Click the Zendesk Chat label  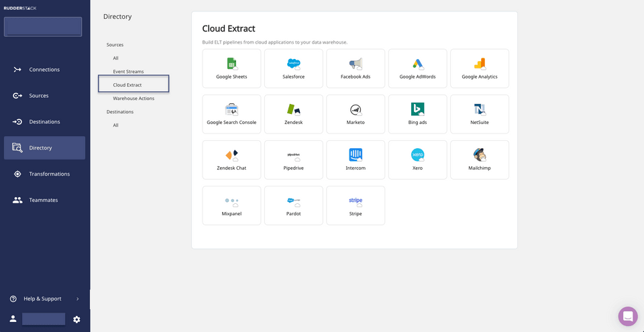pyautogui.click(x=231, y=168)
